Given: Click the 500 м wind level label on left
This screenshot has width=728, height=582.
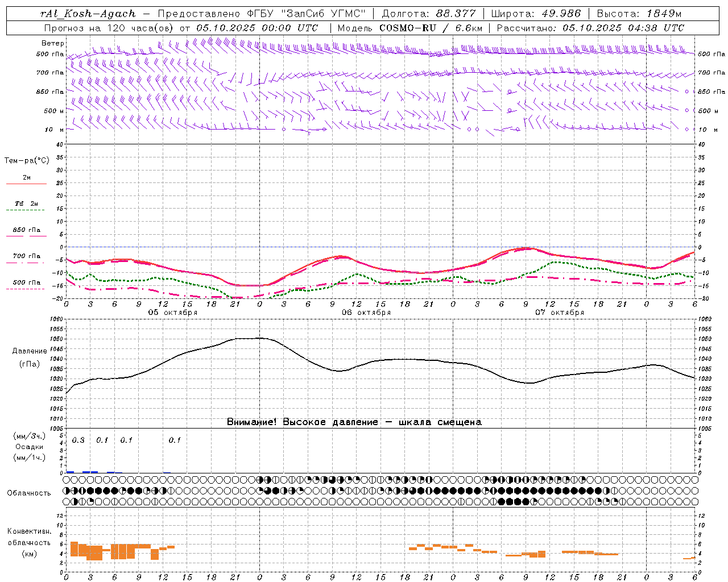Looking at the screenshot, I should point(54,111).
